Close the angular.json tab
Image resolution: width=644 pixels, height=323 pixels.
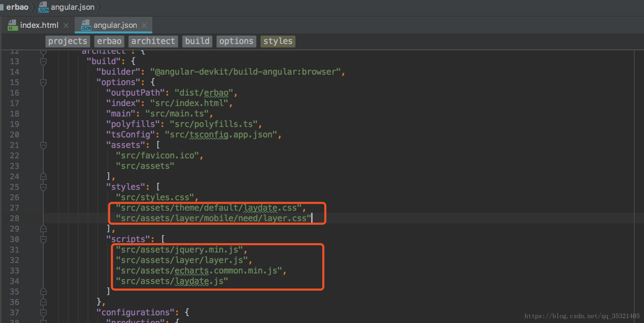(x=144, y=25)
